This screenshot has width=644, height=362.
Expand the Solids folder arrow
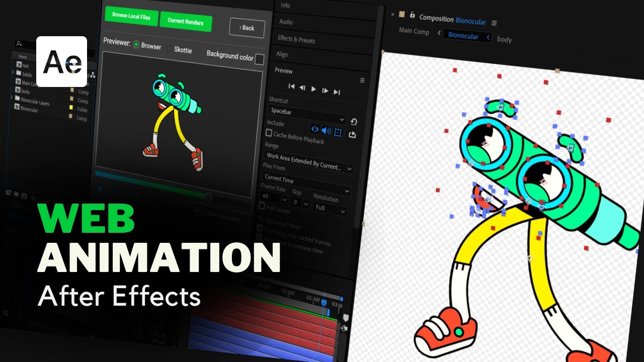tap(12, 73)
